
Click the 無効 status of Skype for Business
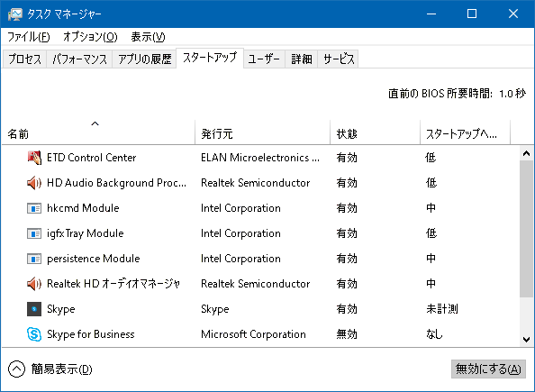[x=347, y=334]
